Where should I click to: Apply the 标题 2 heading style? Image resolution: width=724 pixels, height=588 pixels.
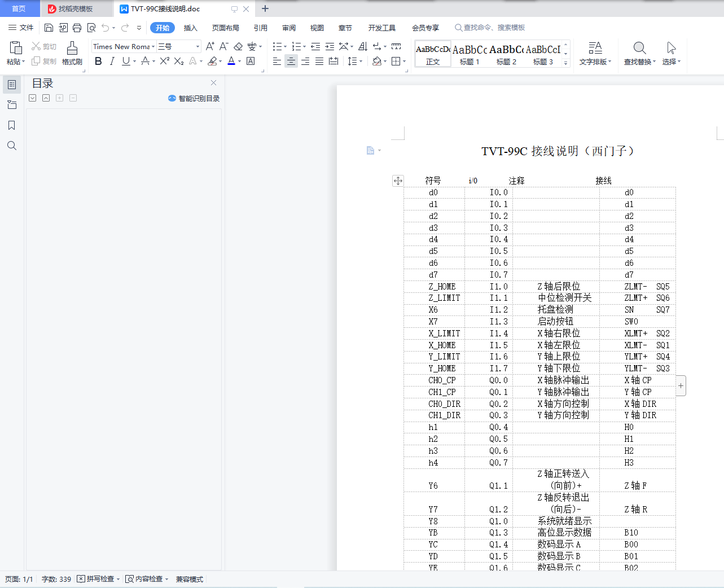click(506, 54)
